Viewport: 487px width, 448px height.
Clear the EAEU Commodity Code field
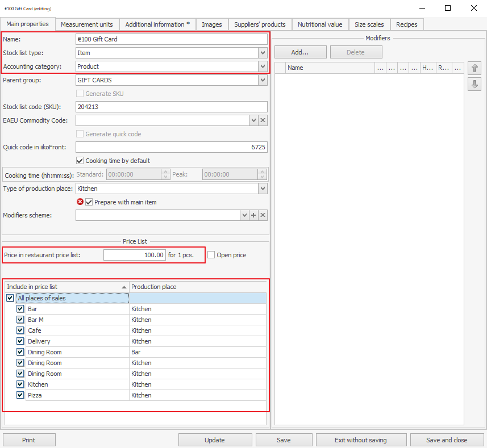263,120
